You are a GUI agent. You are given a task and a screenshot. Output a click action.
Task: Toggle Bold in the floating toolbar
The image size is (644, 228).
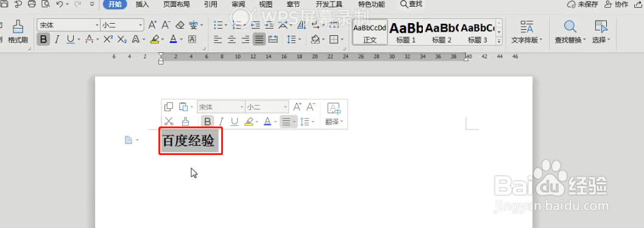click(207, 122)
